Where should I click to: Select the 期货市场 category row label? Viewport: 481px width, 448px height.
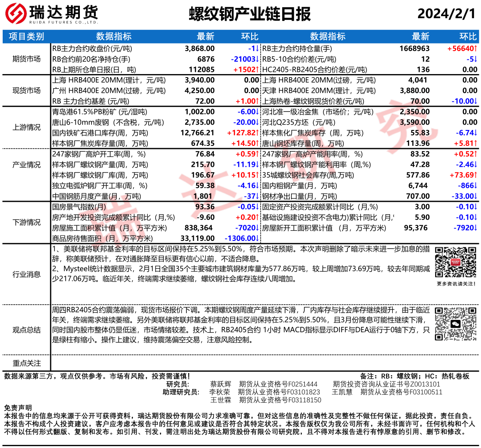[27, 59]
